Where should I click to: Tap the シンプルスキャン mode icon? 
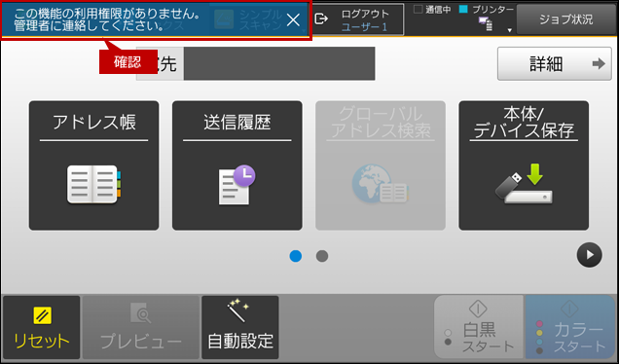point(224,19)
